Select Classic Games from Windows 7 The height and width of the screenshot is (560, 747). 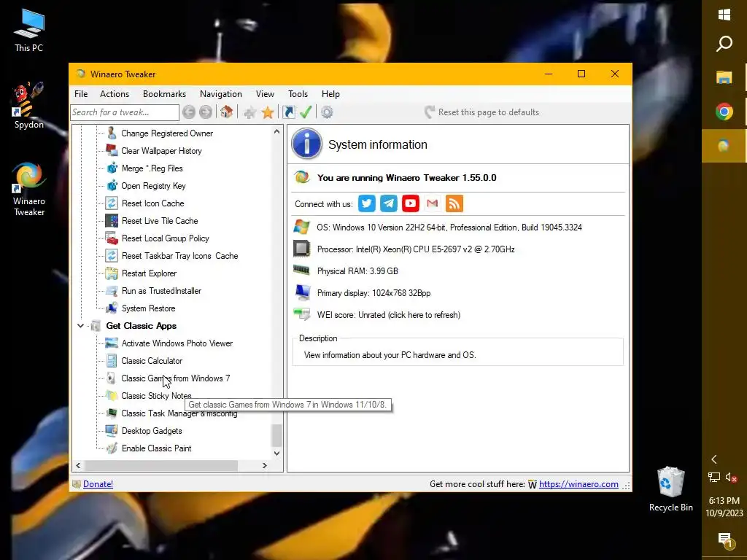coord(175,378)
